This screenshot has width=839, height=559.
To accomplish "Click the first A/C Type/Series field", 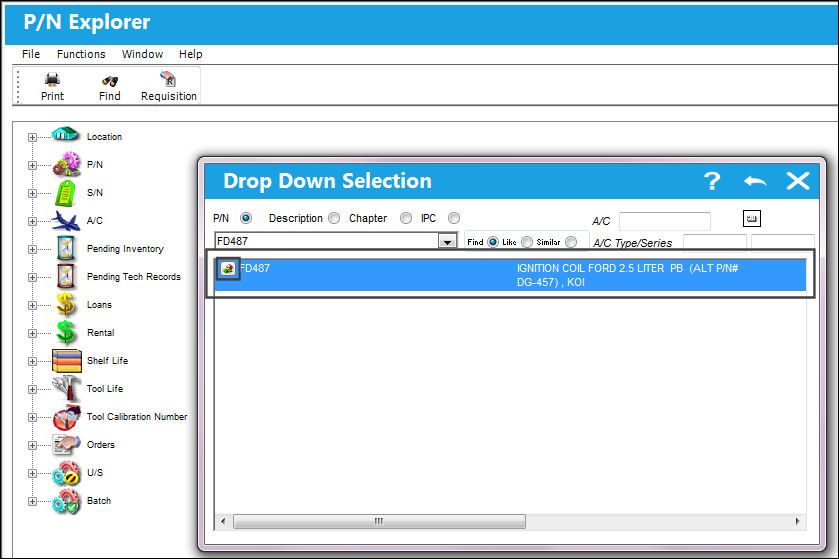I will click(x=715, y=242).
